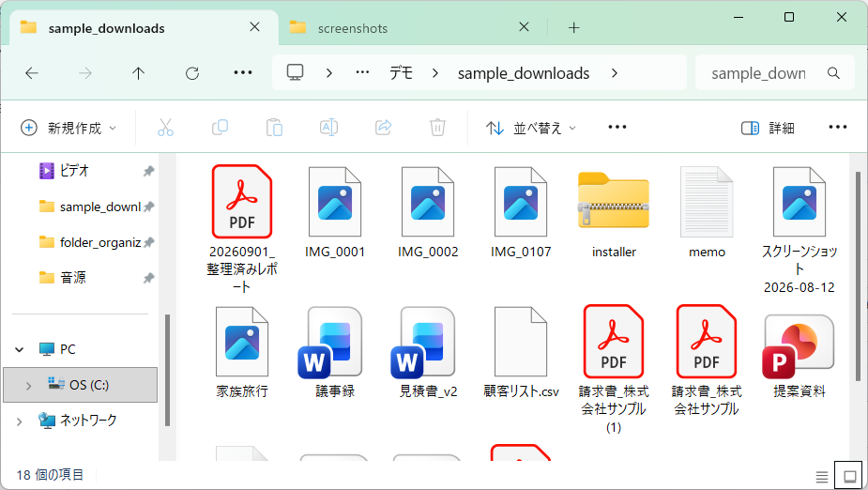Open the See more menu after 並べ替え
Image resolution: width=868 pixels, height=490 pixels.
pos(617,128)
